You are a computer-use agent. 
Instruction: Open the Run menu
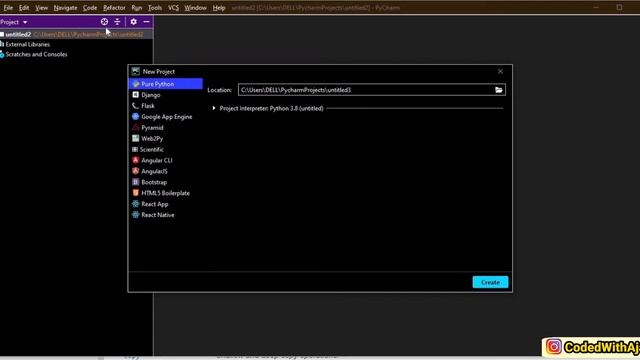pos(137,8)
